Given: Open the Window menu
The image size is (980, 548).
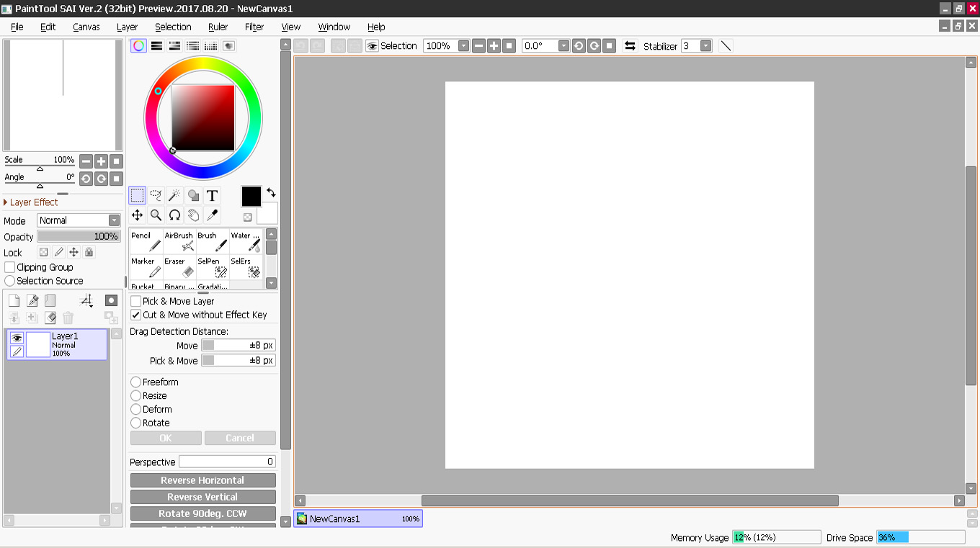Looking at the screenshot, I should pos(334,27).
